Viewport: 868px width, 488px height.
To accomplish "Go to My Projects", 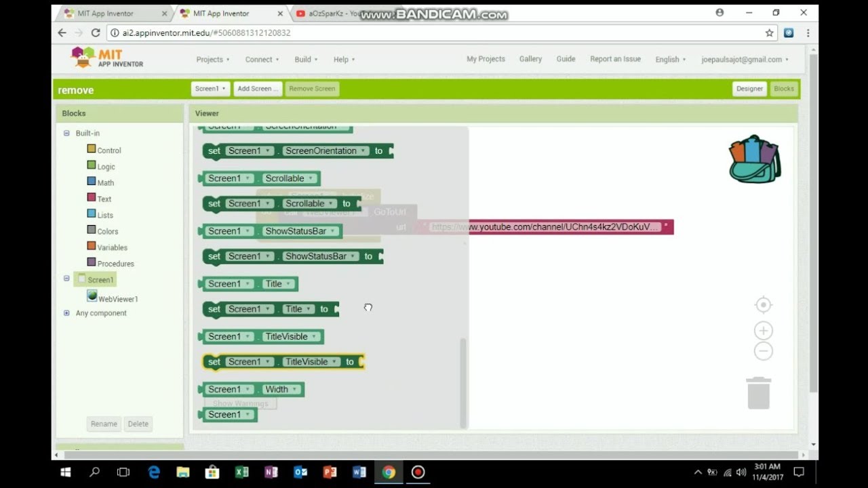I will (486, 59).
